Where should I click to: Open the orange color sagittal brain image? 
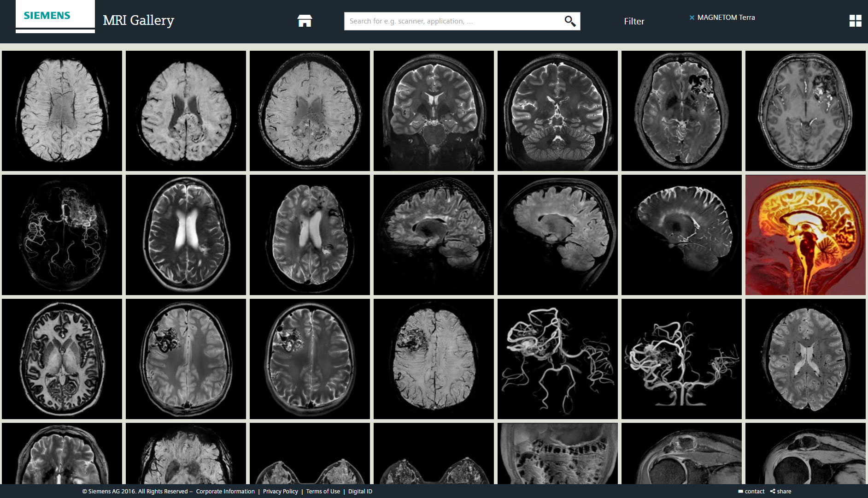(x=805, y=235)
